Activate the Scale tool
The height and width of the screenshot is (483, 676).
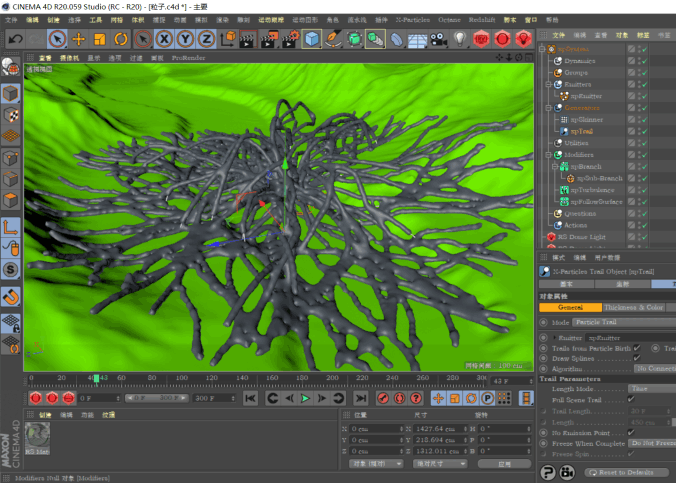point(100,39)
